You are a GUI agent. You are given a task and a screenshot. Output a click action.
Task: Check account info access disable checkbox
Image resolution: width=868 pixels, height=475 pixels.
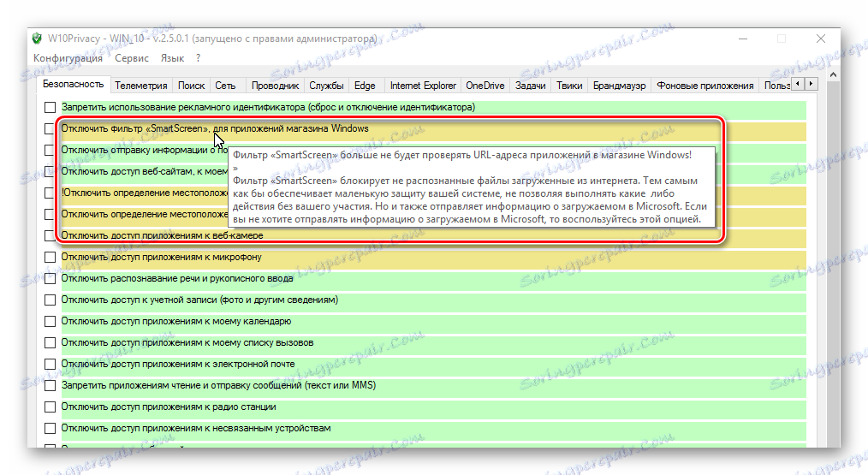point(51,300)
